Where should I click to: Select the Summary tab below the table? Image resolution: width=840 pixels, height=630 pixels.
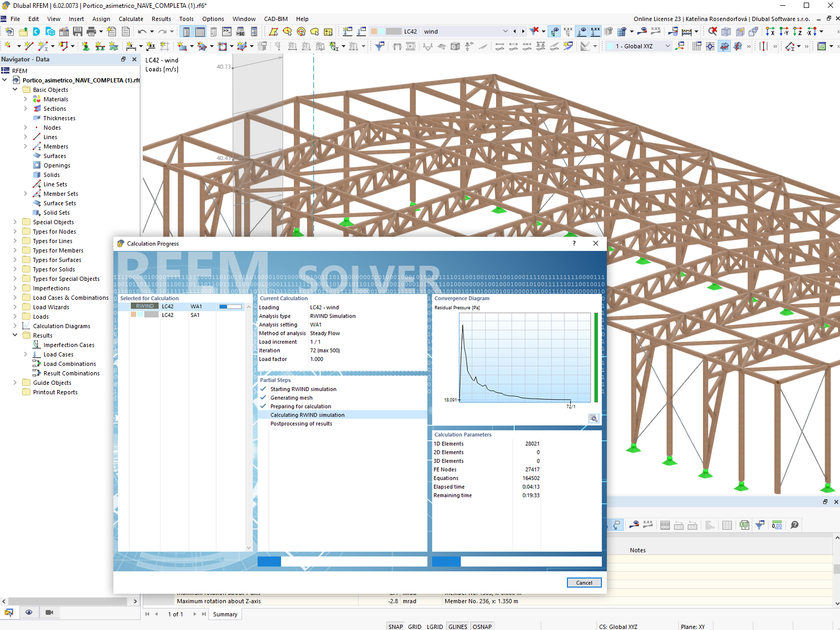tap(225, 614)
